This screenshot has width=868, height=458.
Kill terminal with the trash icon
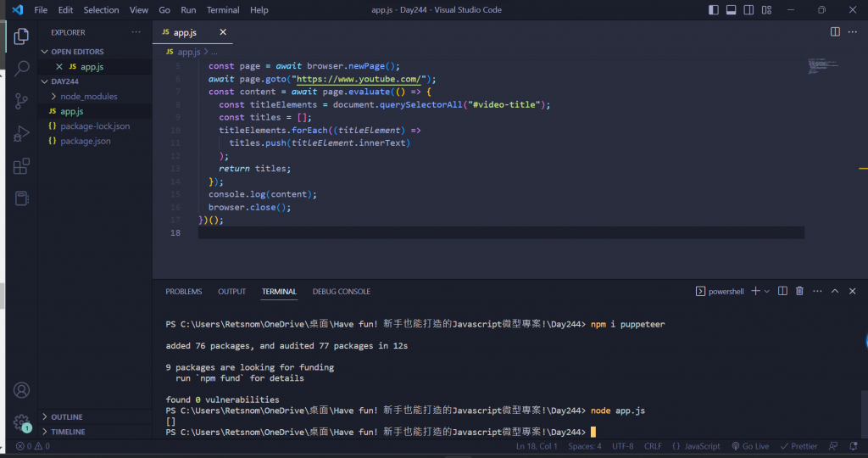[x=799, y=291]
